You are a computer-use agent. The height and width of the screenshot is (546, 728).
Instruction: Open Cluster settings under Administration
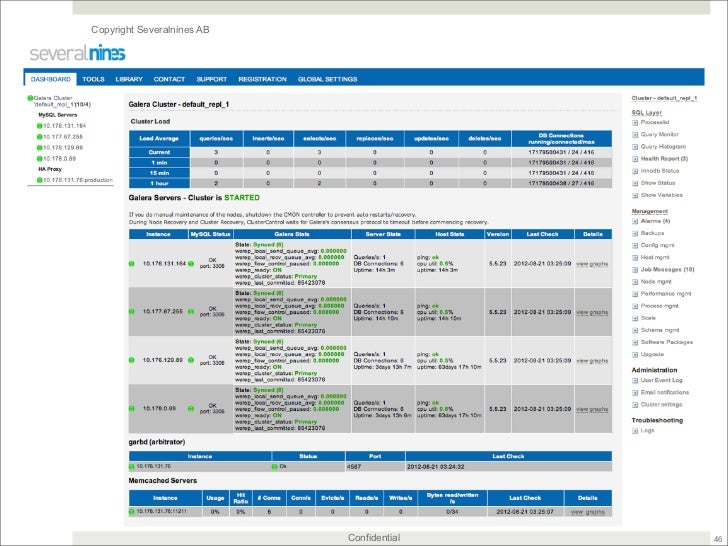[x=662, y=404]
